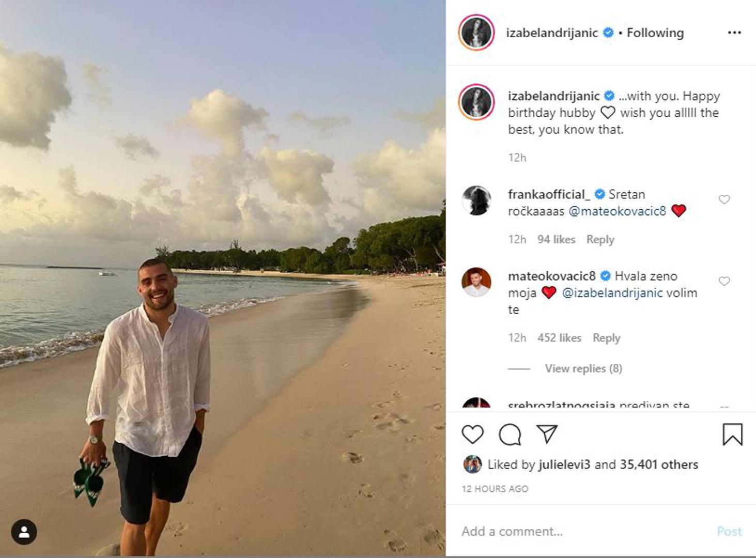The image size is (756, 558).
Task: Like frankaofficial_'s comment
Action: point(724,199)
